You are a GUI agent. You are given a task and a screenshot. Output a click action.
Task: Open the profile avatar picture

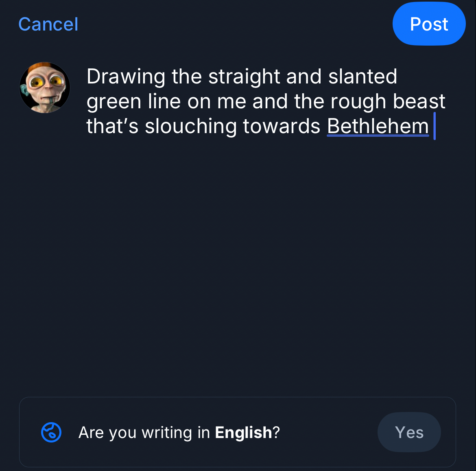pyautogui.click(x=45, y=88)
